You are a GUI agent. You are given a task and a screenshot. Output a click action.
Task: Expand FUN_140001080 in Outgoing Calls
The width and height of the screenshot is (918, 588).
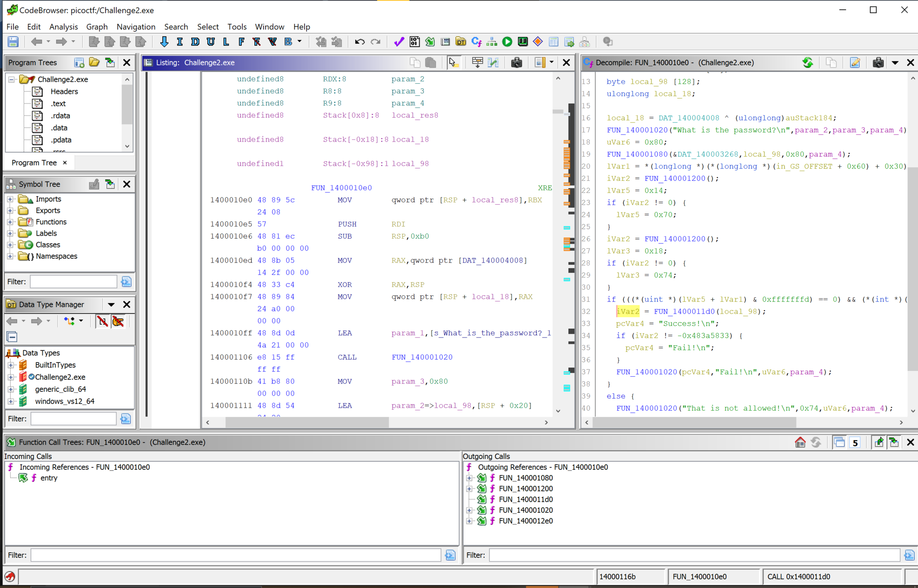click(x=469, y=478)
